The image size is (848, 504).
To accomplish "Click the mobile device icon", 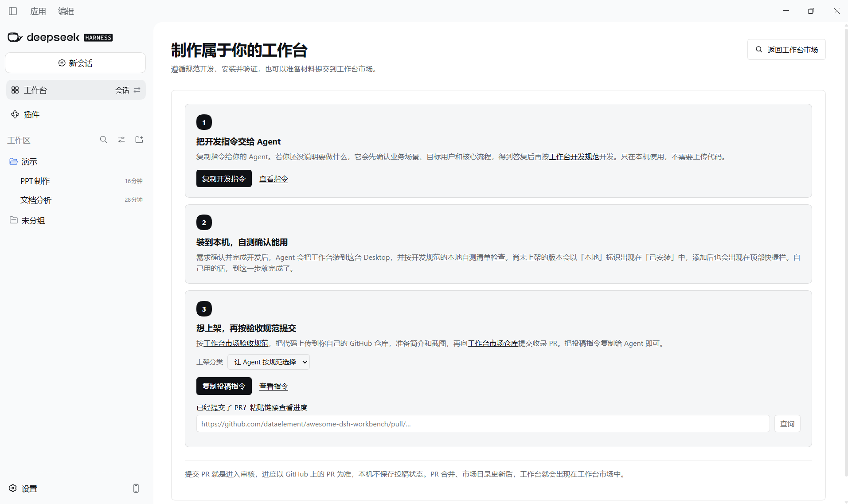I will coord(136,488).
